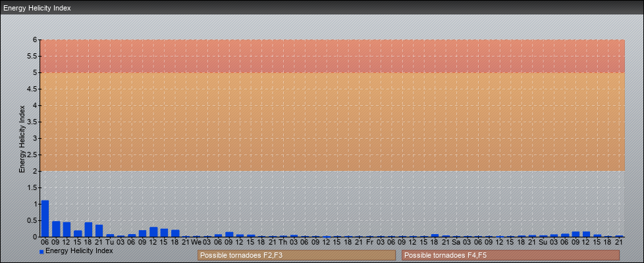Click the 2 tick label on y-axis
The width and height of the screenshot is (644, 263).
click(35, 171)
